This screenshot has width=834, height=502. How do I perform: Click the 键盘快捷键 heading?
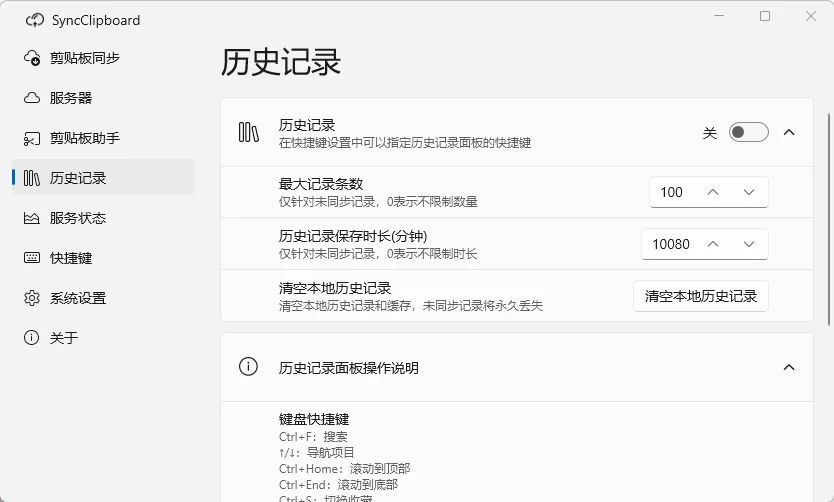(314, 419)
